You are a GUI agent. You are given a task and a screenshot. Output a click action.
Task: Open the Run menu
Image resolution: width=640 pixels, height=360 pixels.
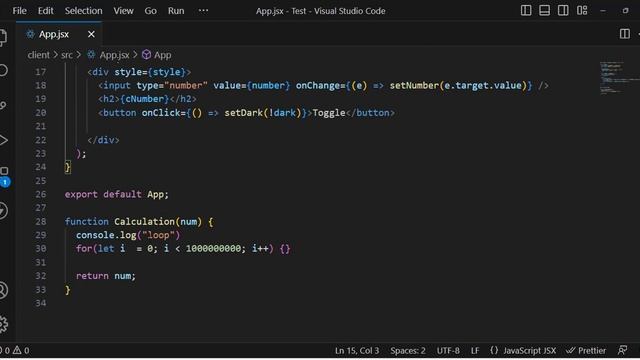click(176, 11)
